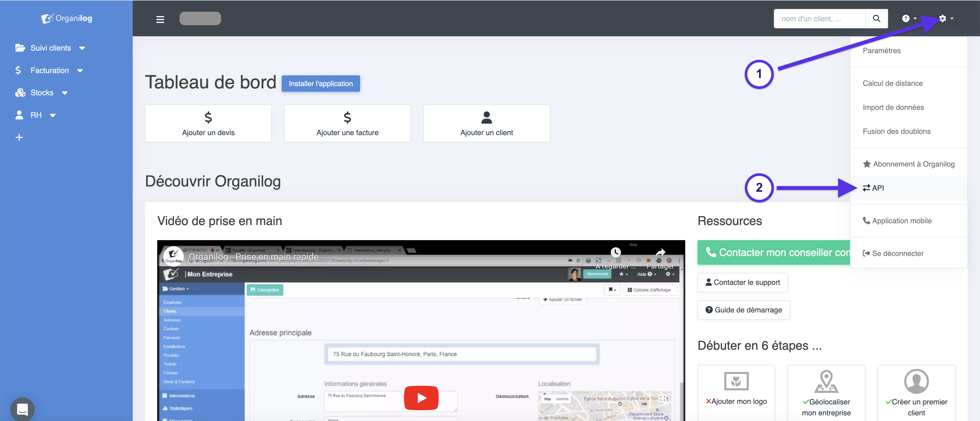This screenshot has width=980, height=421.
Task: Expand the Suivi clients menu arrow
Action: (x=82, y=48)
